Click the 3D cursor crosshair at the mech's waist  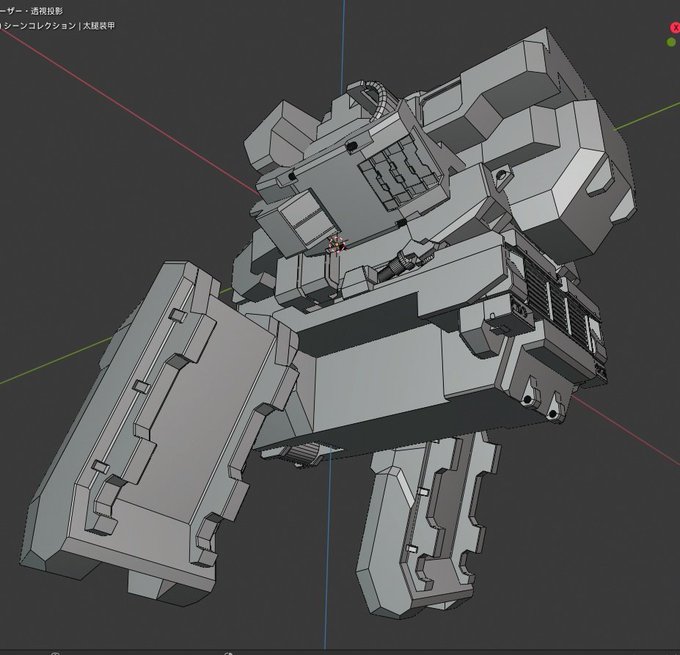[x=337, y=244]
